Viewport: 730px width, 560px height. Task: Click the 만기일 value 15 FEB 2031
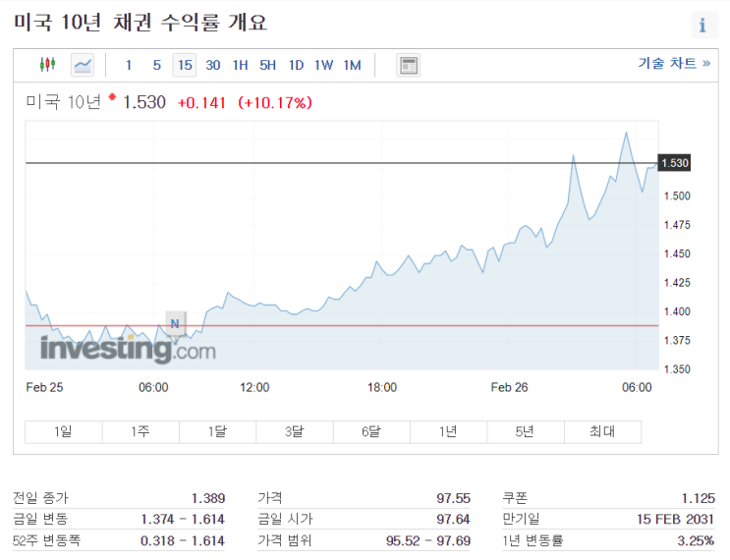click(676, 519)
